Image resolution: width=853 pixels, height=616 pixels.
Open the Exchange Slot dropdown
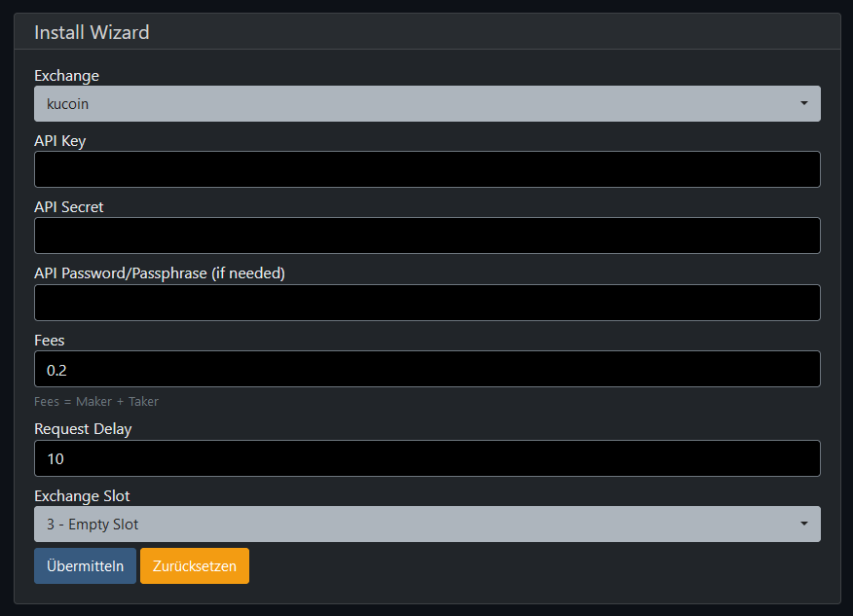pos(426,524)
